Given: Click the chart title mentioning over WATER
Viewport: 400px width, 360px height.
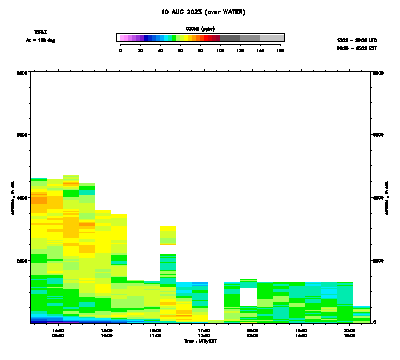Looking at the screenshot, I should [203, 12].
